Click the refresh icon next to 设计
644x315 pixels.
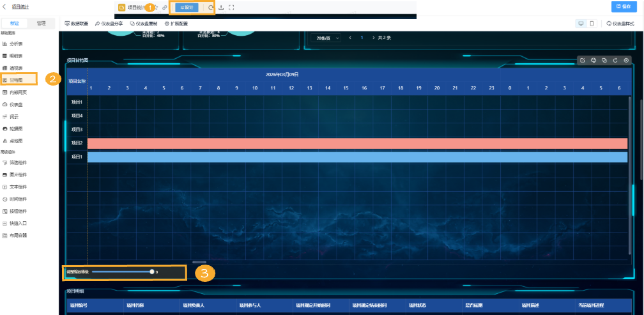tap(210, 8)
